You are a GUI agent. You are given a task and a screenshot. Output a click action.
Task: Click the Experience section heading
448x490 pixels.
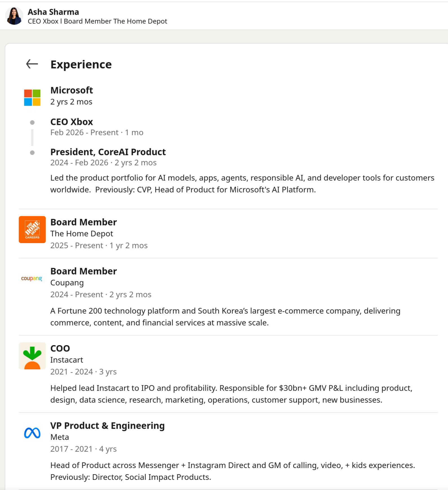coord(81,65)
